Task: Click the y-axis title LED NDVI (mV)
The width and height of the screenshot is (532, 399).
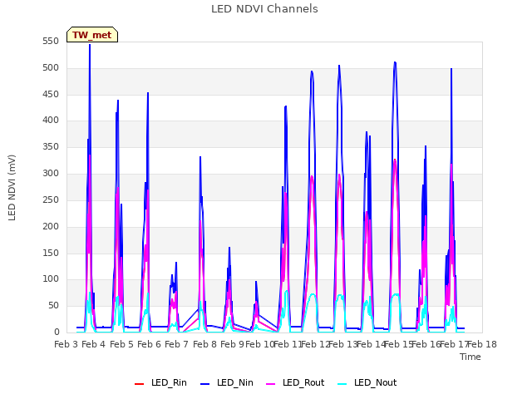Action: click(x=12, y=187)
